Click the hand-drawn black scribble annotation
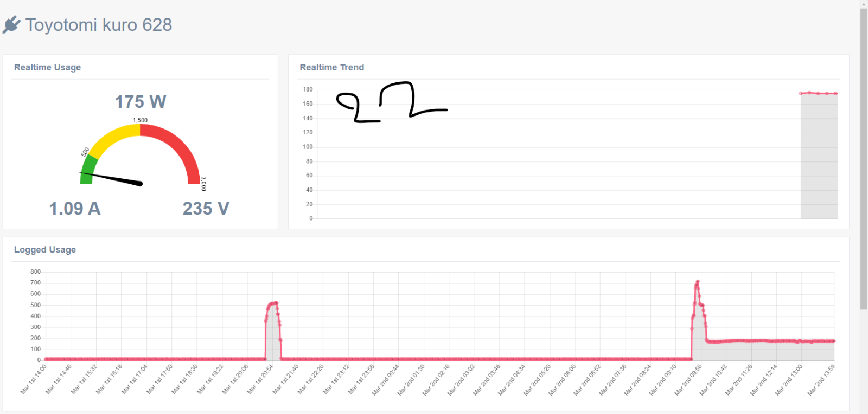The image size is (868, 414). (392, 102)
